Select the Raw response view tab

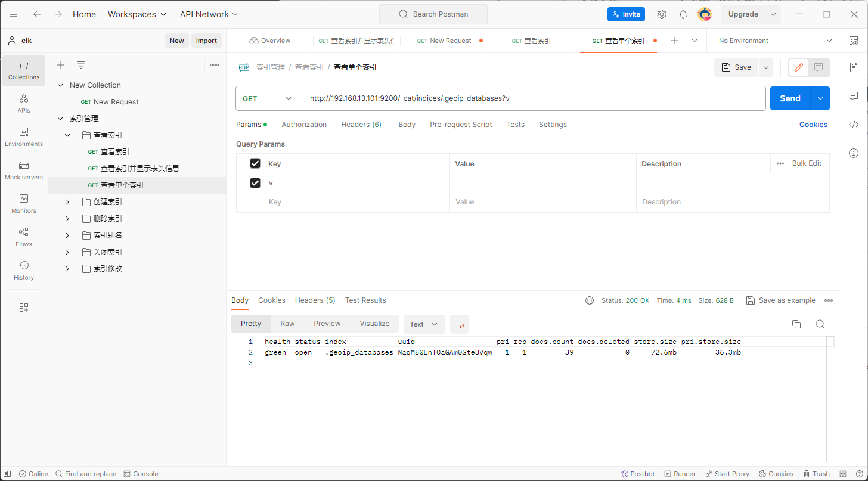[x=287, y=324]
